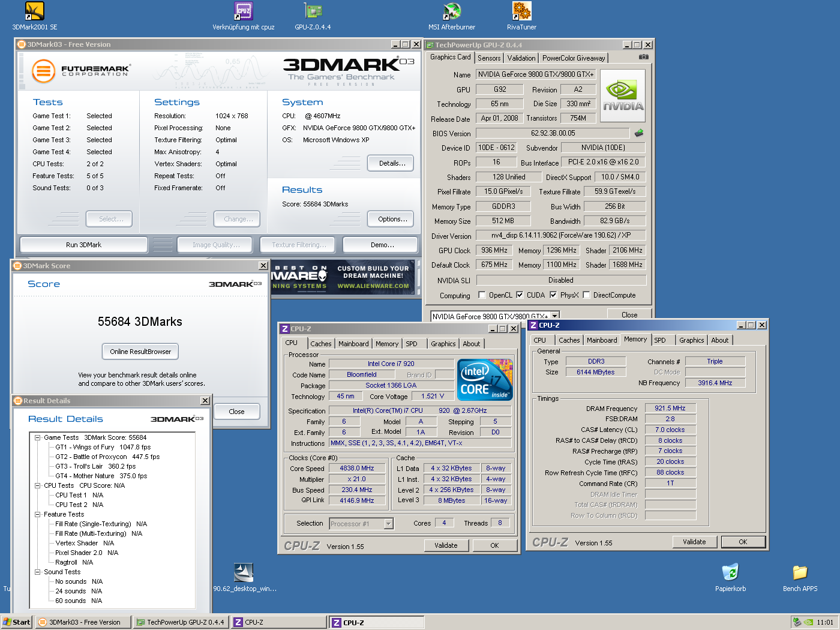Click the DRAM Frequency value 921.5 MHz

pyautogui.click(x=670, y=408)
